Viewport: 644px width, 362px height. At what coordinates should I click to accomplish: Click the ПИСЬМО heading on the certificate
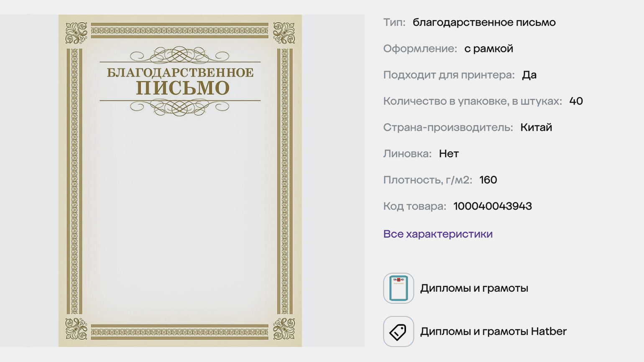(183, 88)
